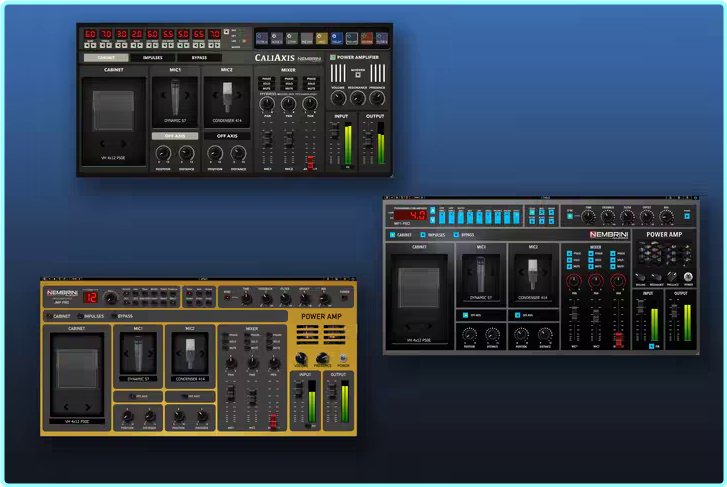Toggle Bypass switch in gold-themed window
The height and width of the screenshot is (487, 727).
pyautogui.click(x=114, y=316)
